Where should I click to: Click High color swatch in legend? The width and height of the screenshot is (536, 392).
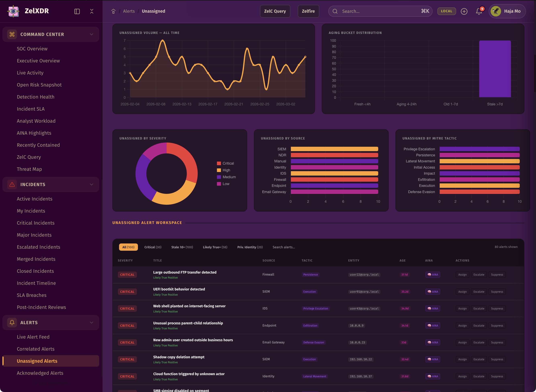219,170
